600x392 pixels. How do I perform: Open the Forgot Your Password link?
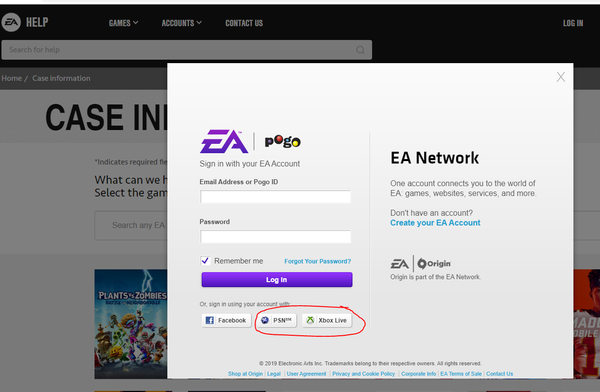pos(318,261)
